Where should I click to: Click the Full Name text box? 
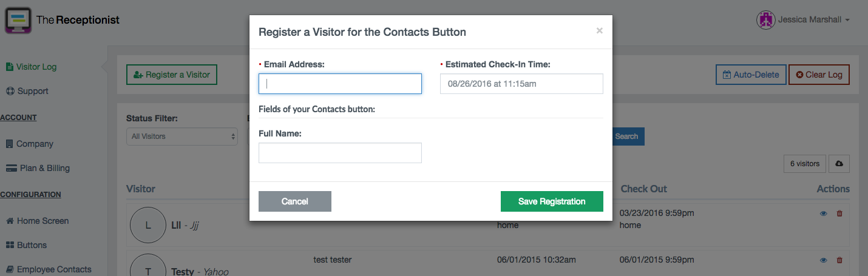340,153
